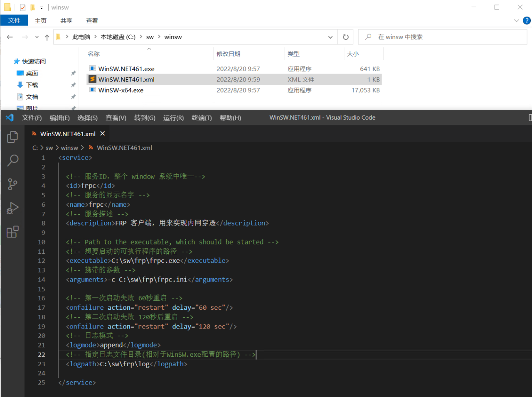Expand the ribbon with the chevron
This screenshot has width=532, height=397.
pos(516,20)
